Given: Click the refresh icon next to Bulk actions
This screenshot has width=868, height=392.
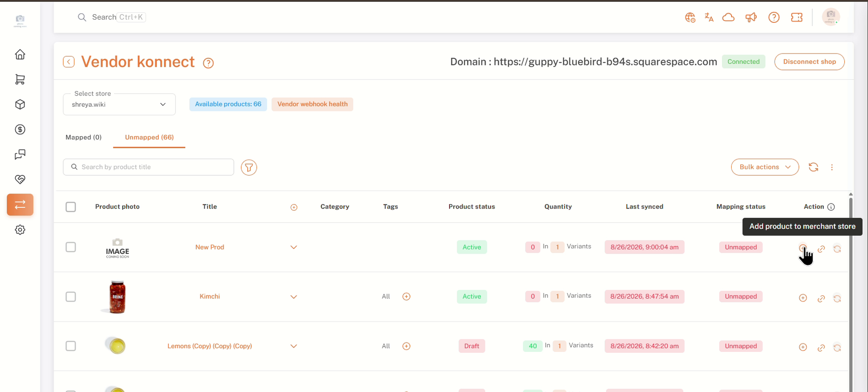Looking at the screenshot, I should tap(814, 167).
